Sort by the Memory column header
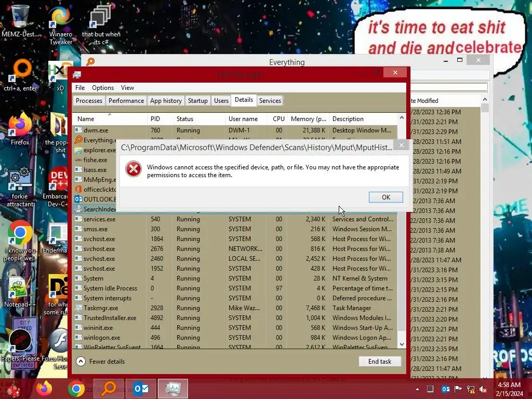The image size is (532, 399). pyautogui.click(x=308, y=119)
